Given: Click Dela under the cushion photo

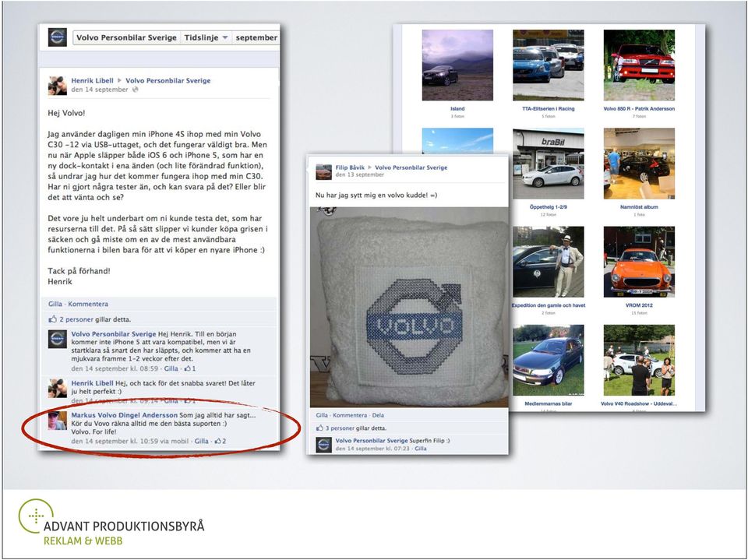Looking at the screenshot, I should (x=378, y=415).
